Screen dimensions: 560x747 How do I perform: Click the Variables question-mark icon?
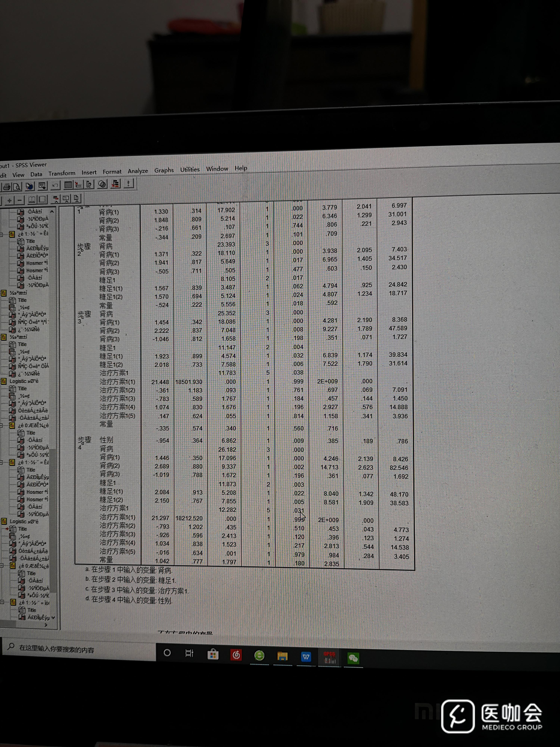coord(89,184)
